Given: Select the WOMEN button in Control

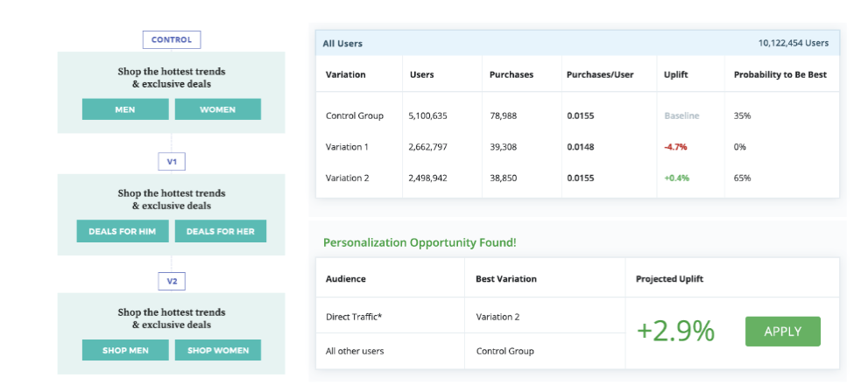Looking at the screenshot, I should pos(217,109).
